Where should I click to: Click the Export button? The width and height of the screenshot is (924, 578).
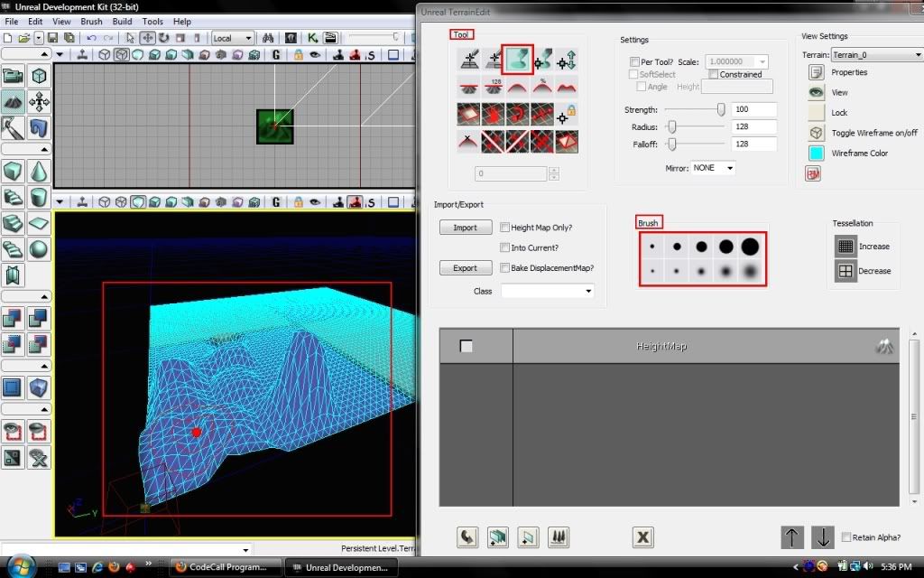466,267
